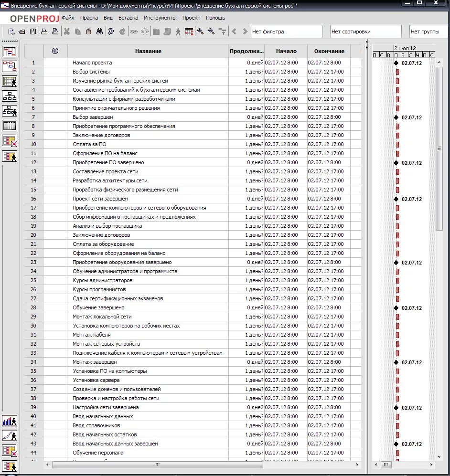Select row number 1 header
The width and height of the screenshot is (450, 476).
pos(33,63)
